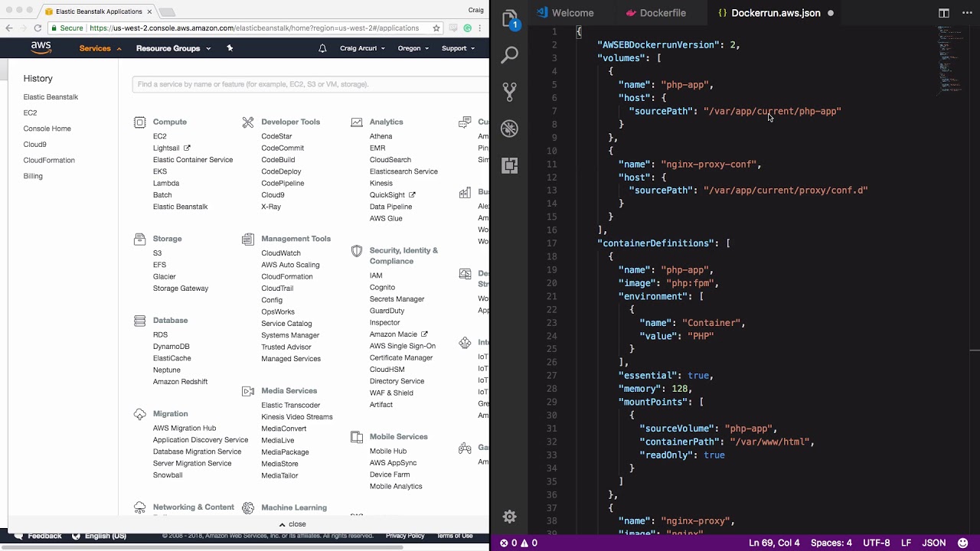Click Feedback button in AWS footer
The width and height of the screenshot is (980, 551).
click(x=38, y=536)
